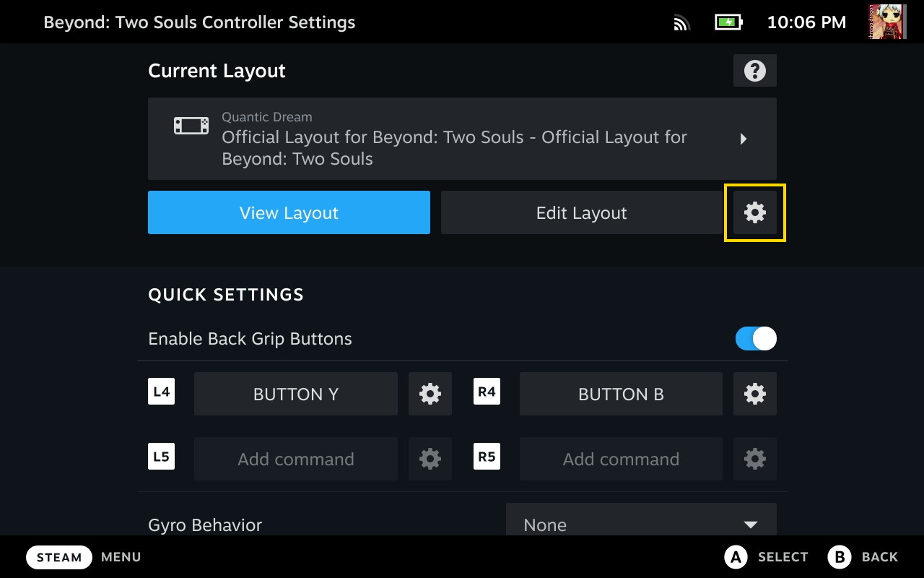Add a command for R5

pos(620,459)
